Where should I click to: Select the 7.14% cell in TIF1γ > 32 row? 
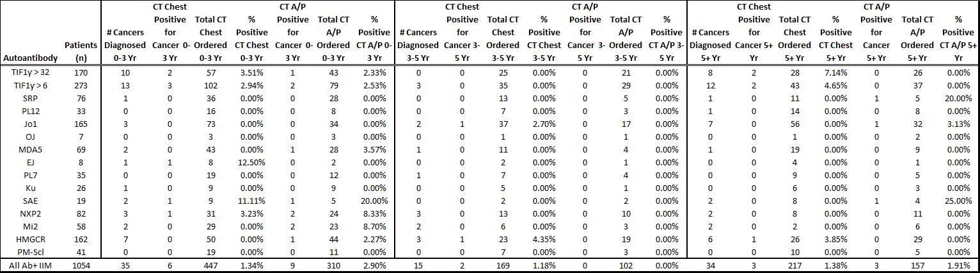tap(835, 72)
